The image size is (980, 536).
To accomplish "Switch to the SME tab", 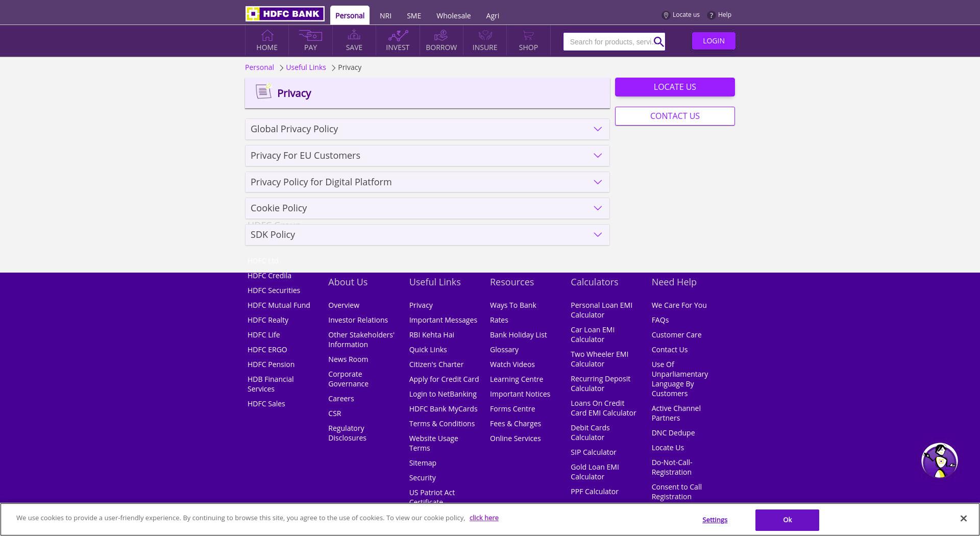I will click(x=414, y=16).
